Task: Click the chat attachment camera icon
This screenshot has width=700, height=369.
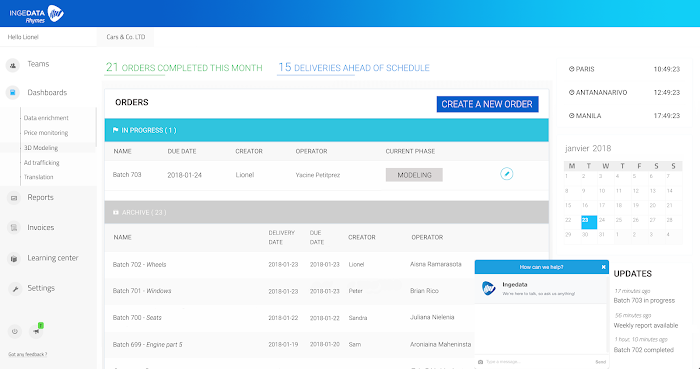Action: coord(480,362)
